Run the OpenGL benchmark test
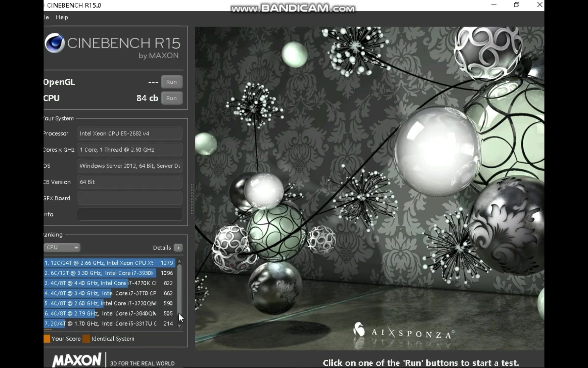The width and height of the screenshot is (588, 368). (171, 82)
